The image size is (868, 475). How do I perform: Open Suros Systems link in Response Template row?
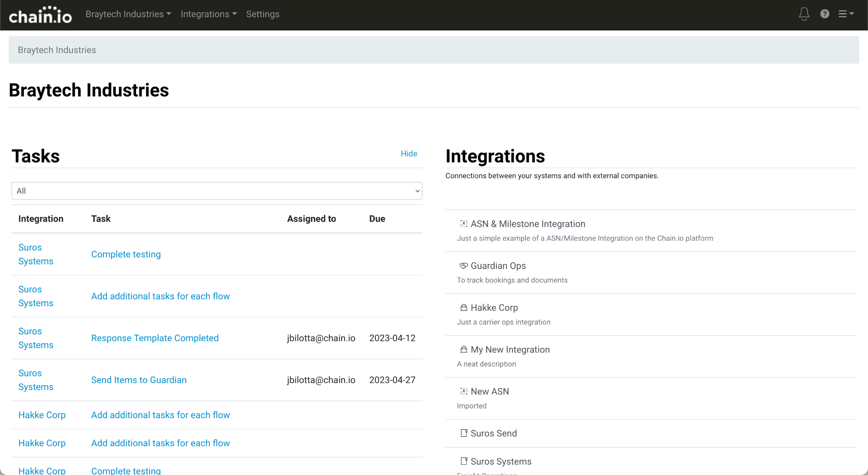[36, 338]
